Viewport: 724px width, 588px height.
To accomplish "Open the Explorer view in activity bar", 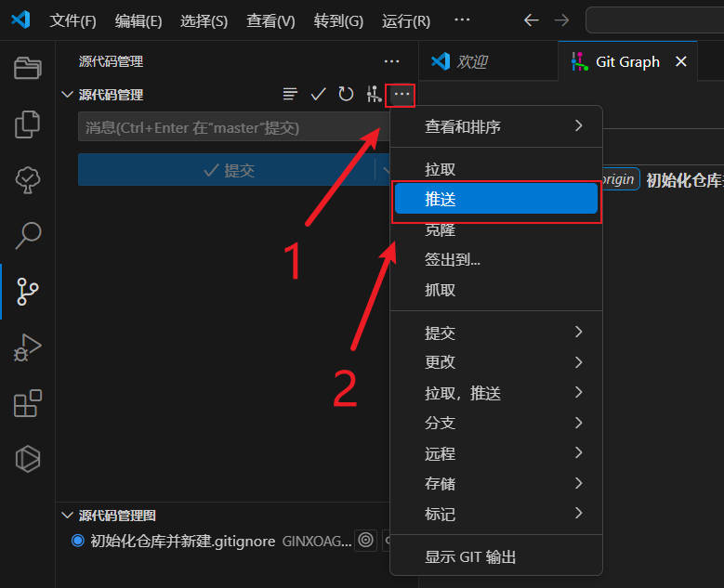I will (x=28, y=68).
